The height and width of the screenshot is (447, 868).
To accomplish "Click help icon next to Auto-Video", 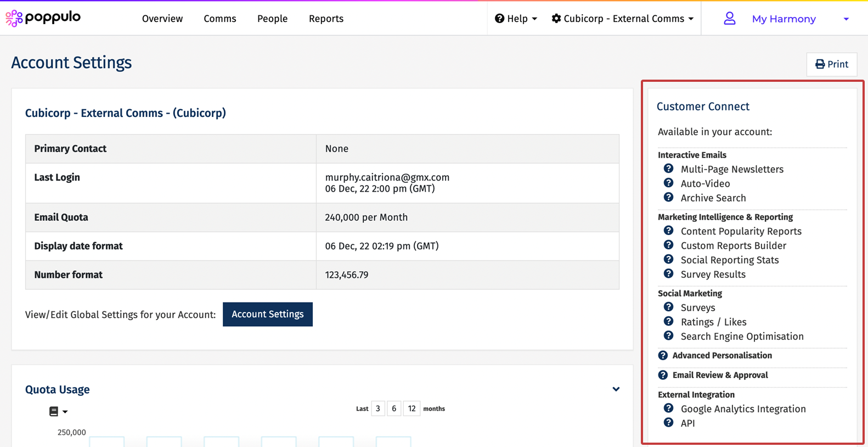I will click(668, 183).
